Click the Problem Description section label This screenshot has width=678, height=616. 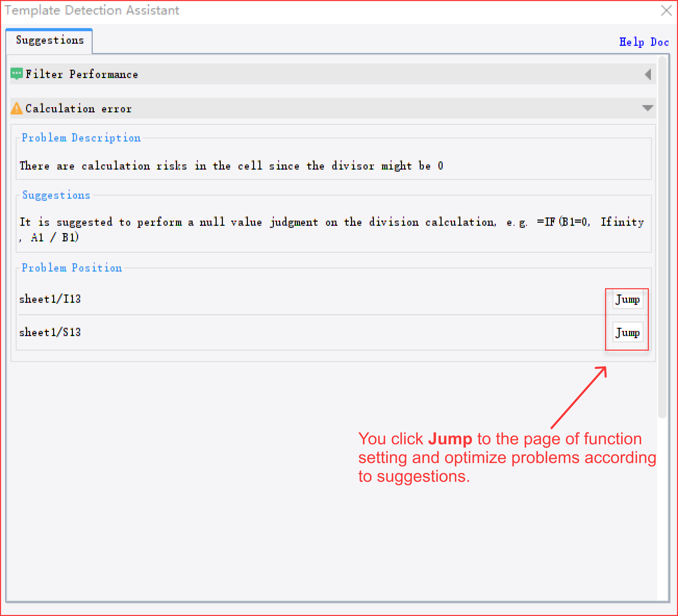coord(81,137)
